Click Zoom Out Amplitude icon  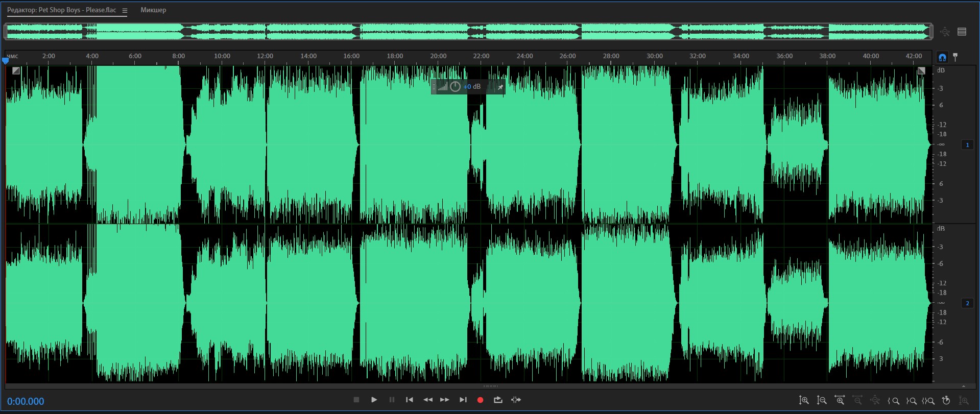[x=822, y=401]
